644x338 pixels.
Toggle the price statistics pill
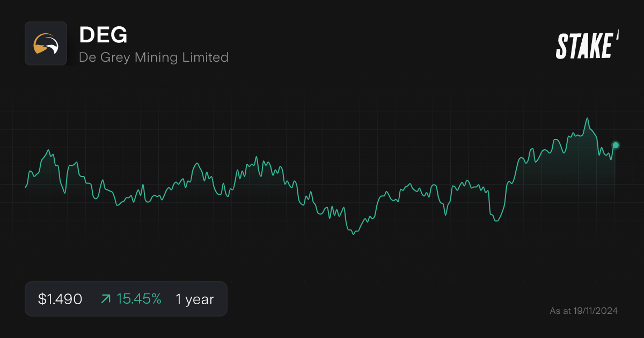coord(126,299)
